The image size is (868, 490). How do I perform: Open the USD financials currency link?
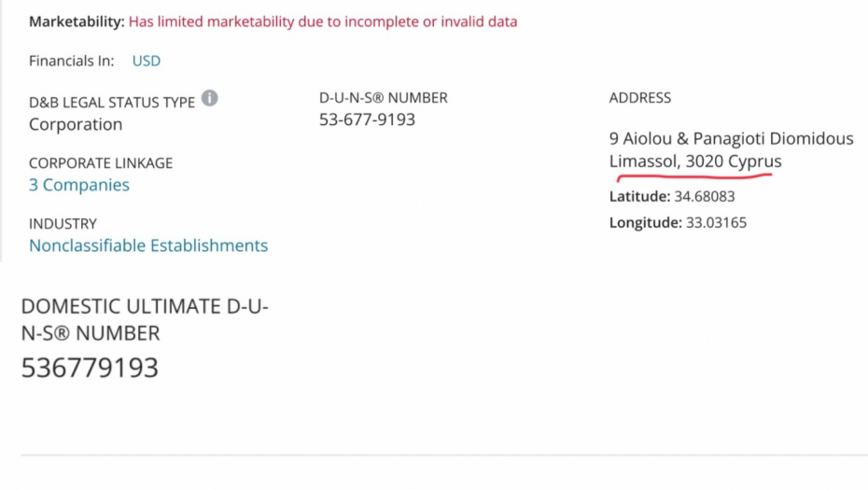click(x=146, y=61)
